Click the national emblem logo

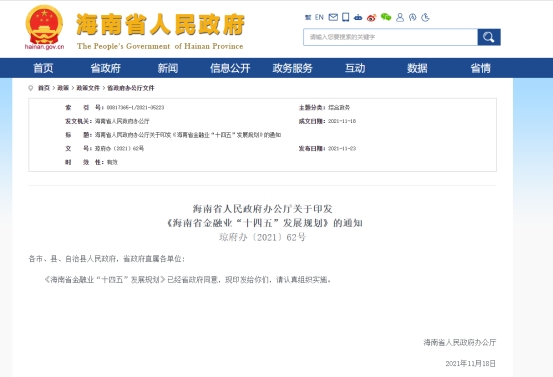(x=44, y=24)
